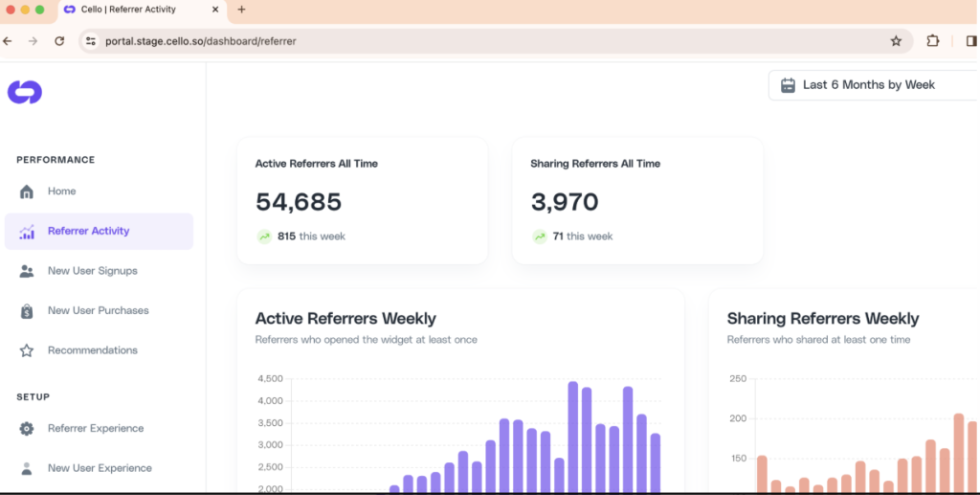Click the 4,500 axis label
The height and width of the screenshot is (495, 980).
coord(270,379)
